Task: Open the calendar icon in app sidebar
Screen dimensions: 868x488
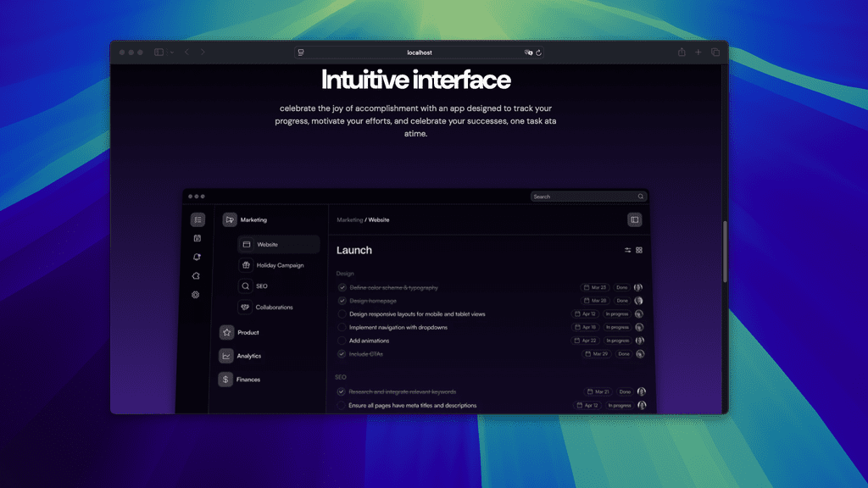Action: [x=198, y=238]
